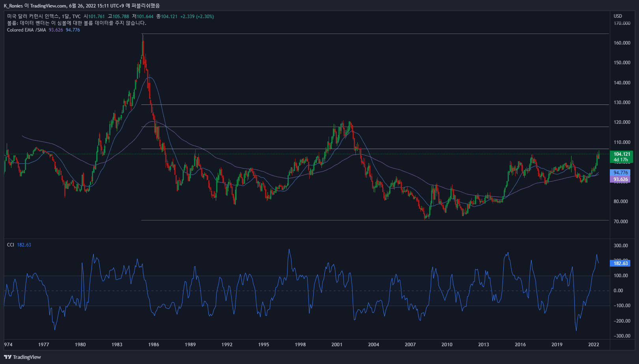Select the CCI indicator legend label

(x=11, y=245)
